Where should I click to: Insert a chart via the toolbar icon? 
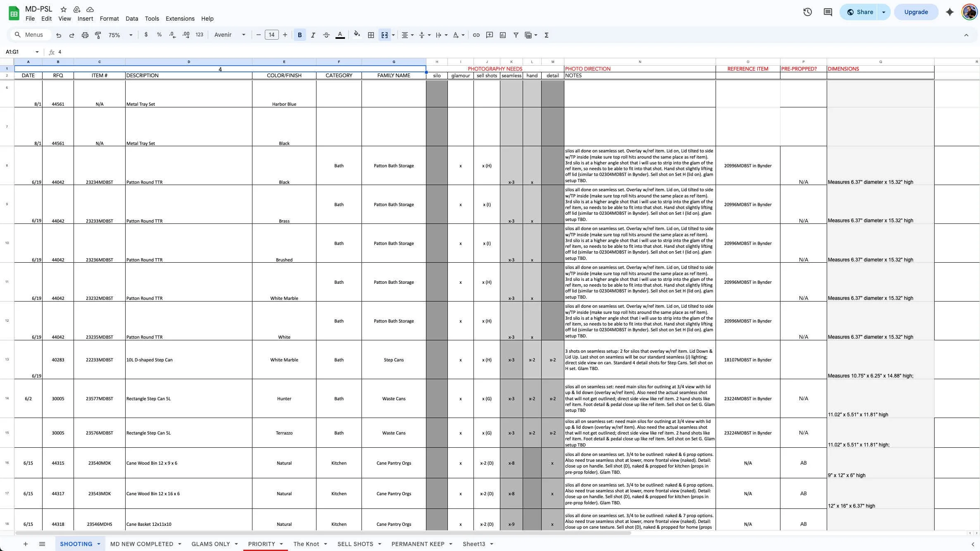tap(502, 35)
